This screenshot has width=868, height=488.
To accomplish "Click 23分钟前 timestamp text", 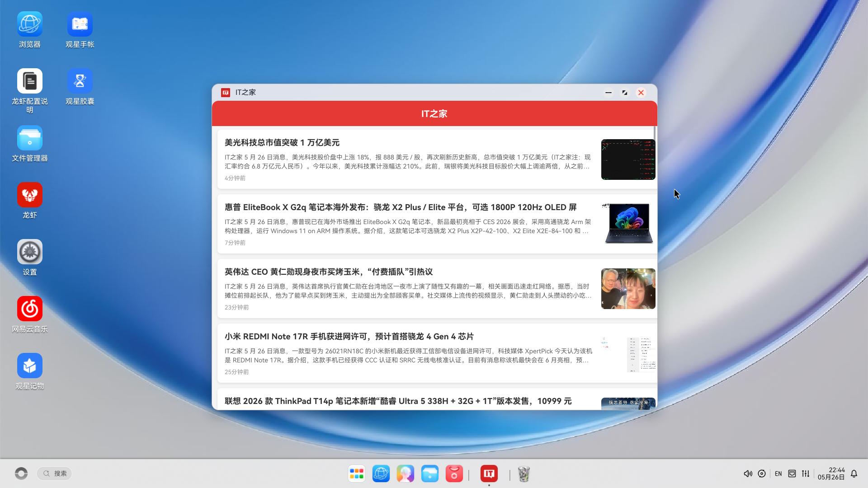I will point(236,307).
